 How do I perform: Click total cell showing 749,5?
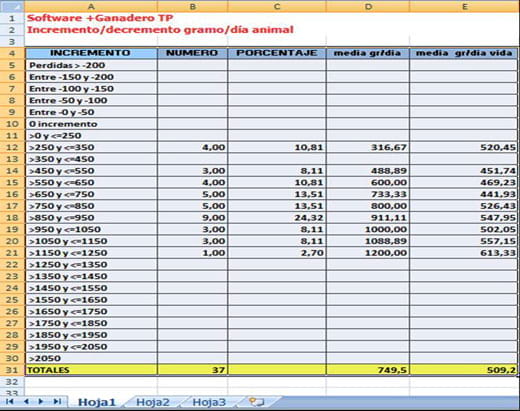pyautogui.click(x=368, y=370)
